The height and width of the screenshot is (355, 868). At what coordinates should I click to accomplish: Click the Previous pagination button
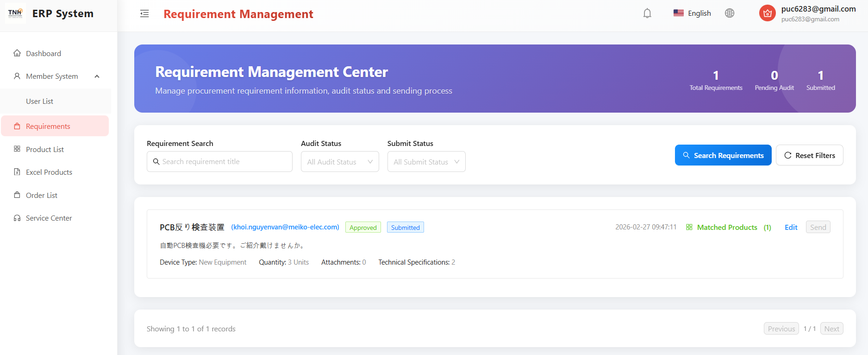click(x=781, y=329)
